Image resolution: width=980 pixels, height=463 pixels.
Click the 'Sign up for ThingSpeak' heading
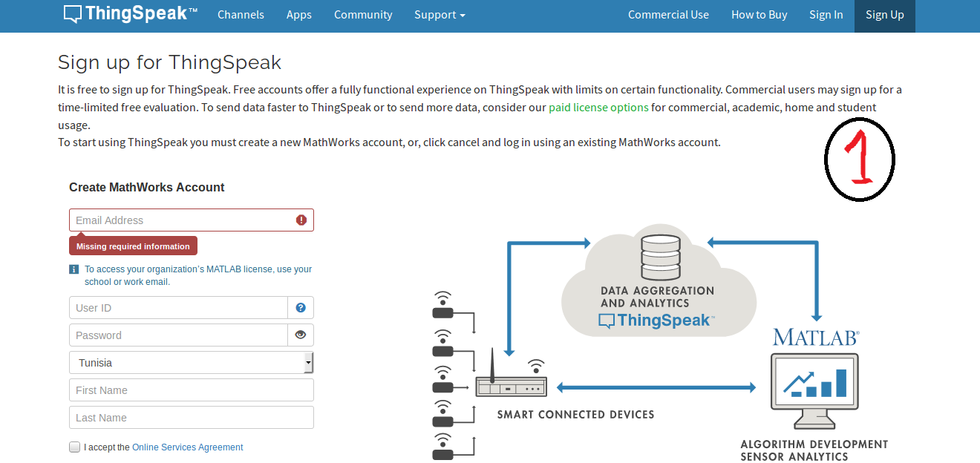pos(170,62)
